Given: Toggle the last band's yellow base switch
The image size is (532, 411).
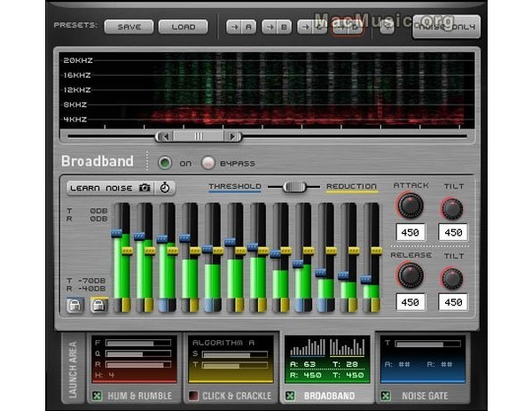Looking at the screenshot, I should coord(376,305).
